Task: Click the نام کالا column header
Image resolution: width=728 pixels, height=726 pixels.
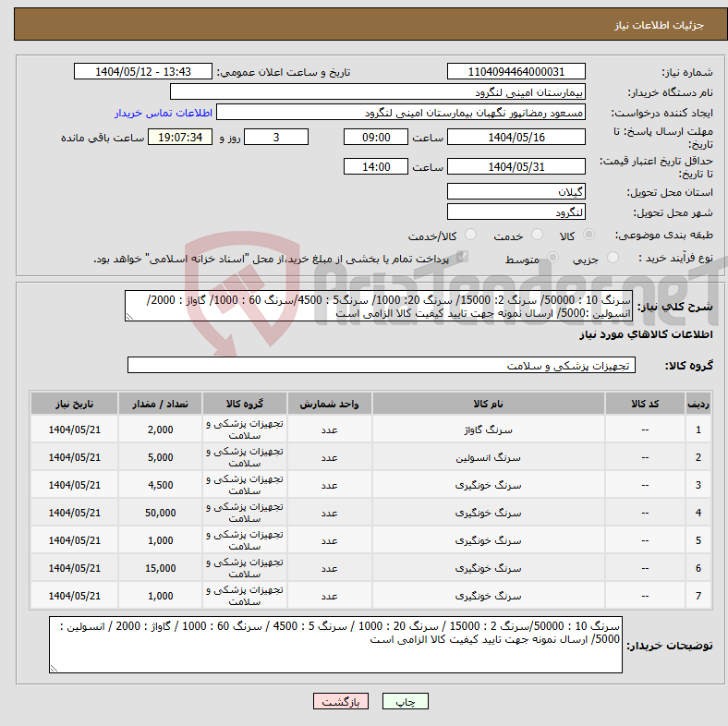Action: 488,404
